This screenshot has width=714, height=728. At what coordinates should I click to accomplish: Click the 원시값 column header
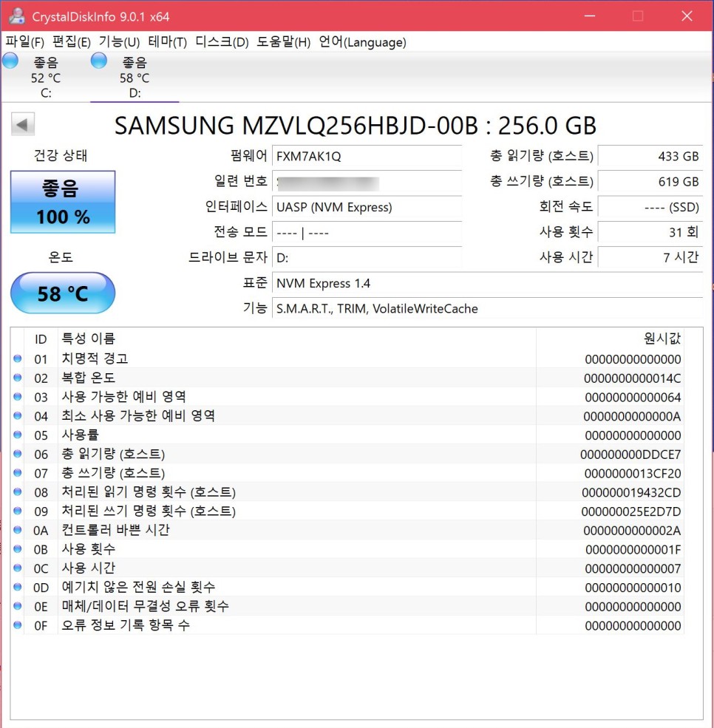click(x=610, y=339)
